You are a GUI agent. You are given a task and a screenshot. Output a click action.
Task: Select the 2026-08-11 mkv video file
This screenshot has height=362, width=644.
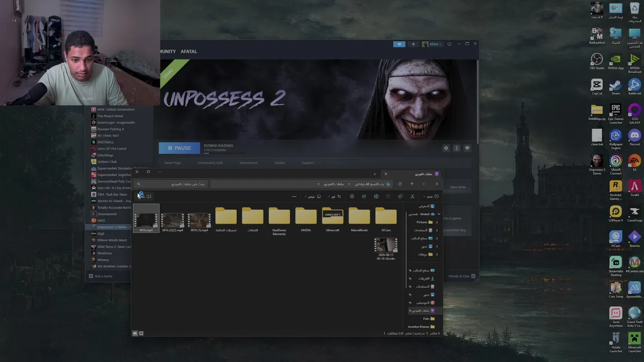point(386,249)
